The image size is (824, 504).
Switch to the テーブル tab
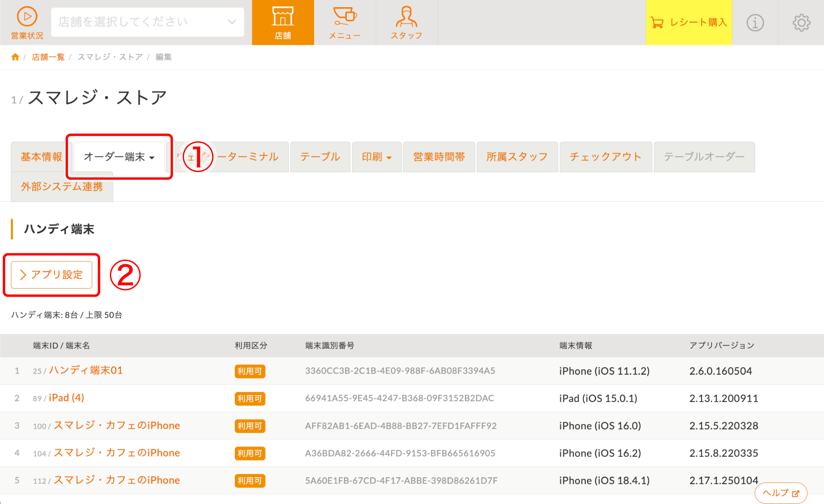click(320, 157)
